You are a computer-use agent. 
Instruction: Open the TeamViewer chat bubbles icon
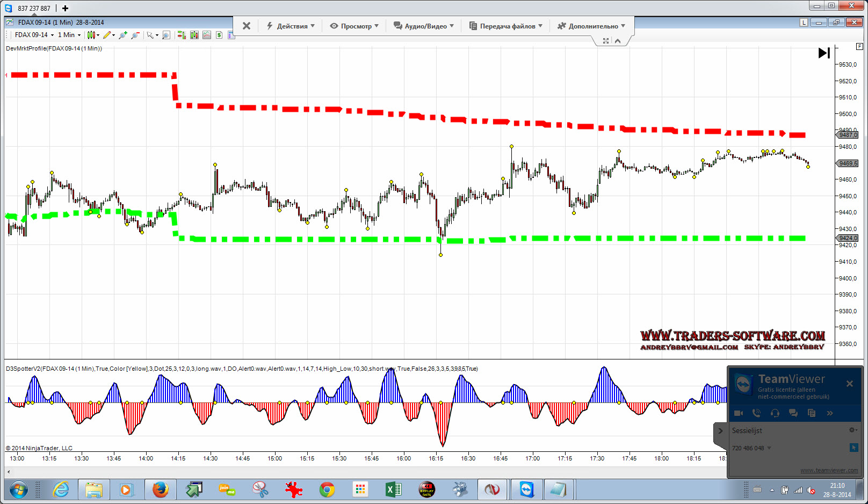(x=793, y=413)
